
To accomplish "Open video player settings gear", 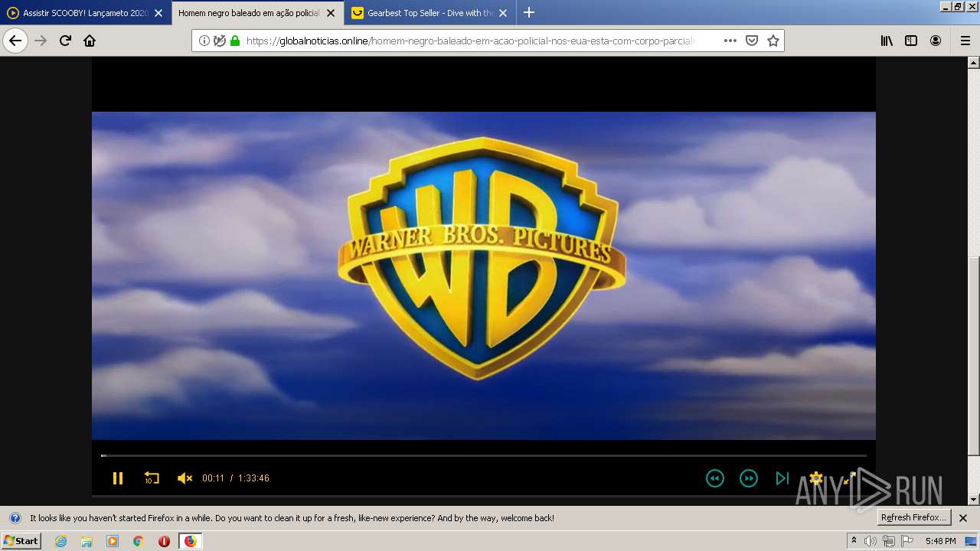I will click(x=815, y=478).
